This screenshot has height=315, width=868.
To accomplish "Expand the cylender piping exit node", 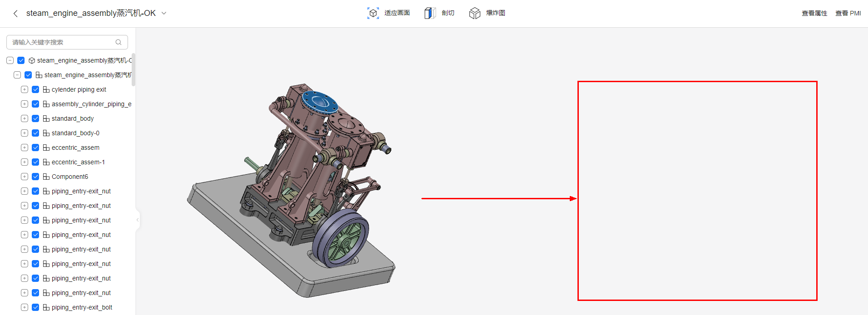I will click(x=25, y=89).
